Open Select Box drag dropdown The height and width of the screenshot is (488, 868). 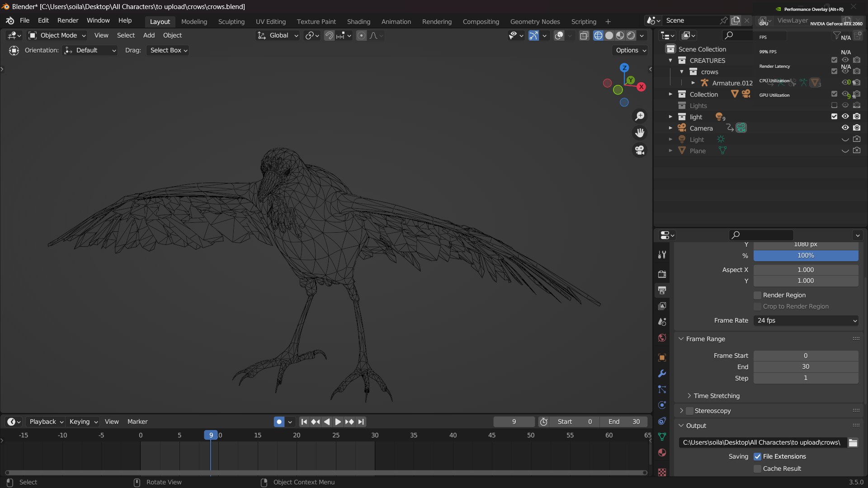point(168,51)
